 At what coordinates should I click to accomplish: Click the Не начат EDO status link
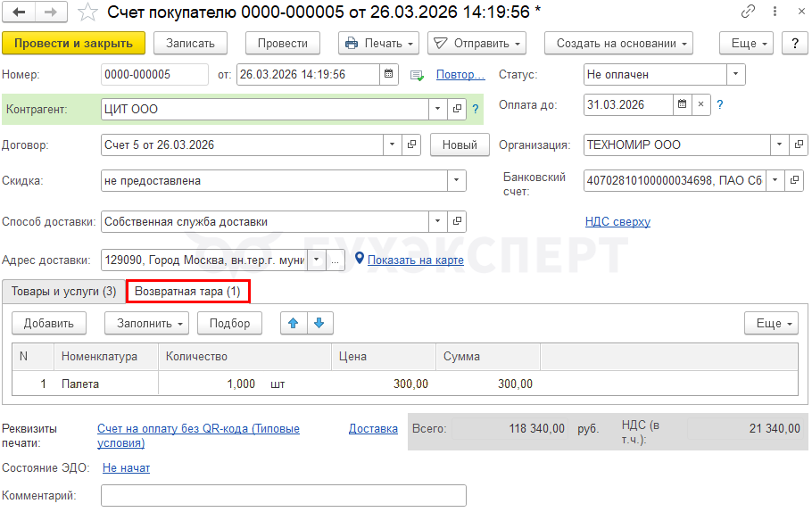tap(127, 468)
